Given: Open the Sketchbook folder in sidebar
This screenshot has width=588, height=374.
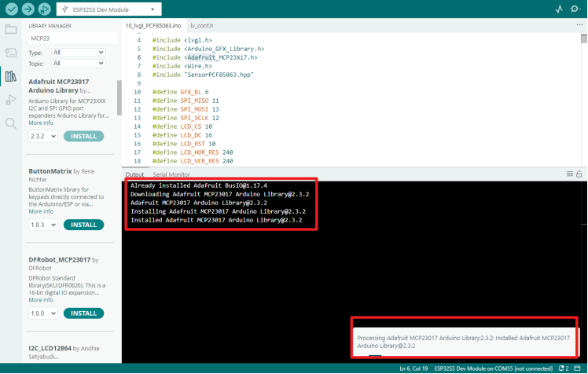Looking at the screenshot, I should 10,29.
